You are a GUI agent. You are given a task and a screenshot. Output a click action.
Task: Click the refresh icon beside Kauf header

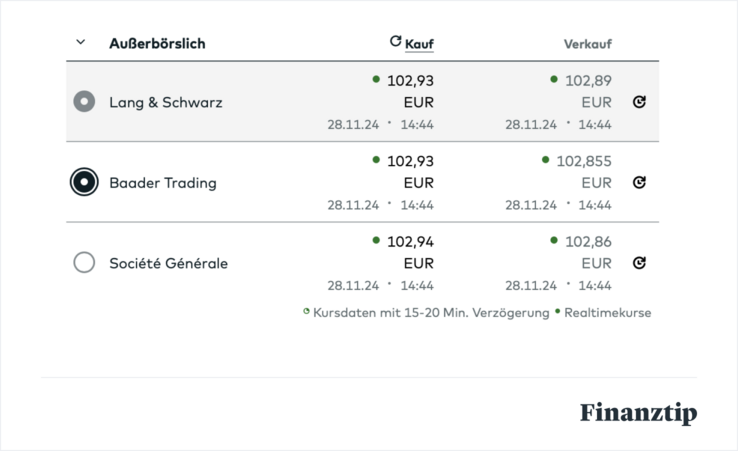tap(396, 42)
